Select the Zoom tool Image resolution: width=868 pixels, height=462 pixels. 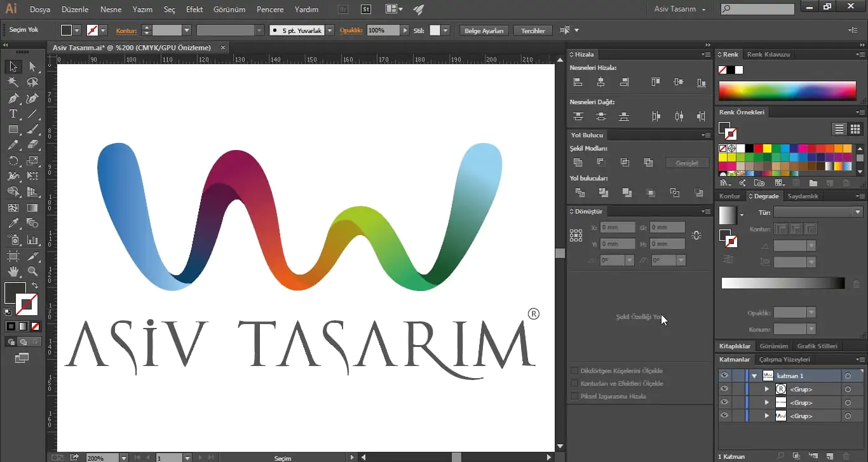click(x=32, y=271)
